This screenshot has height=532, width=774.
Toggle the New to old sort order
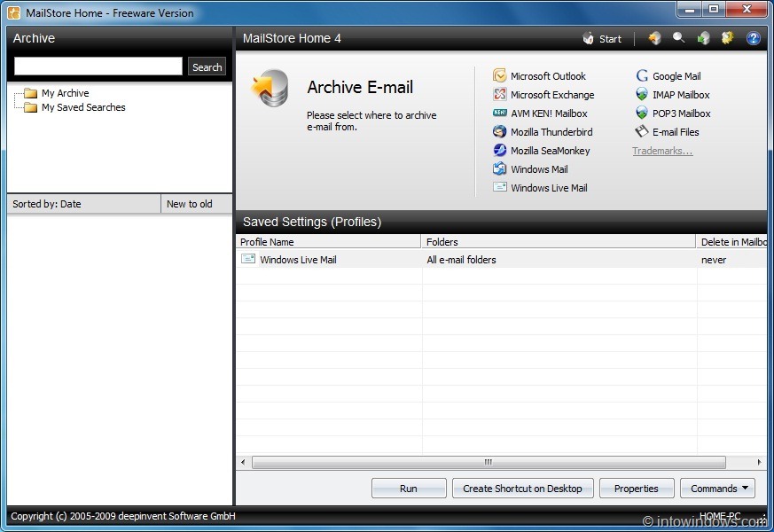click(197, 204)
